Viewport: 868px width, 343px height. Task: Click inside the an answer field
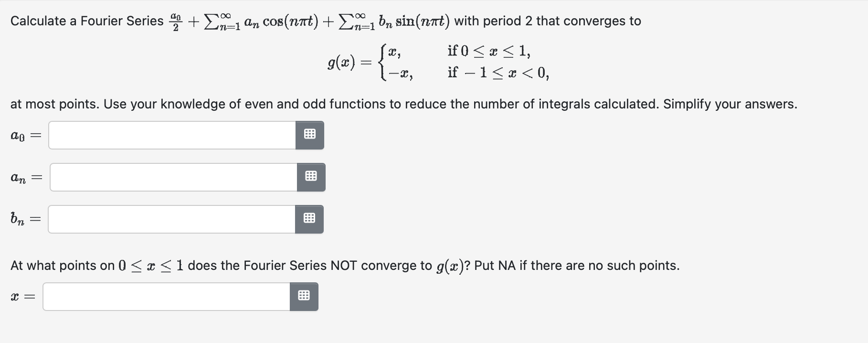point(172,177)
